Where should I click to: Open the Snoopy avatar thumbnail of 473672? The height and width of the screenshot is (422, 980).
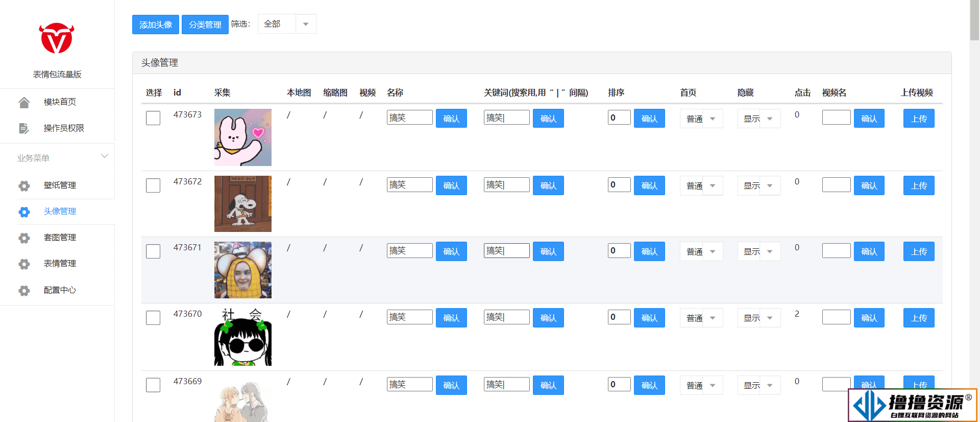(x=243, y=204)
